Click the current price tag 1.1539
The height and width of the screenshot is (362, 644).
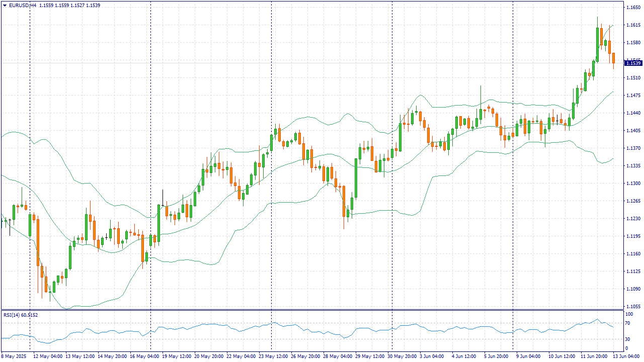(633, 63)
